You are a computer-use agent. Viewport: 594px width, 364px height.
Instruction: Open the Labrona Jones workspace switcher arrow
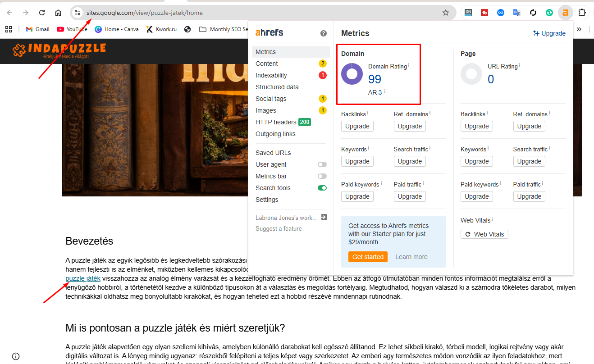tap(323, 218)
